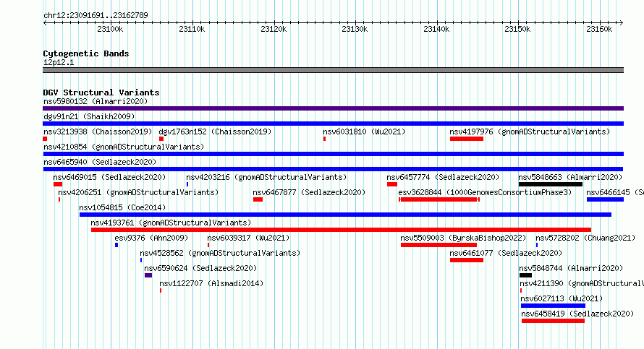
Task: Select the gray 12p12.1 cytoband bar
Action: click(x=333, y=70)
